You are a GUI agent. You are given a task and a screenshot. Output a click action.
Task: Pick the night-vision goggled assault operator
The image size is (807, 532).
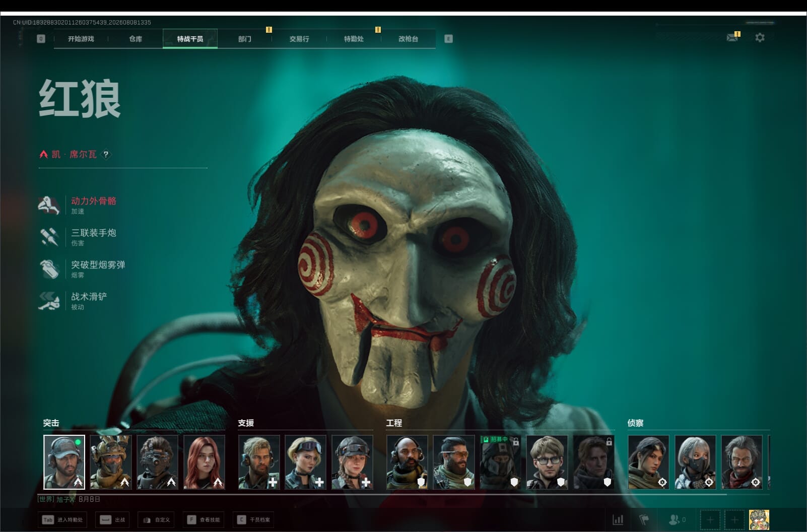pos(157,462)
